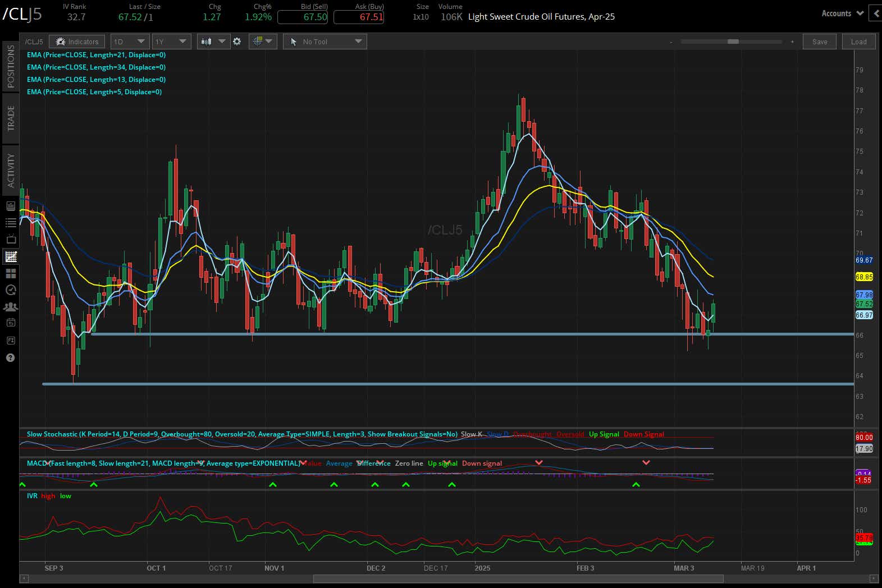
Task: Click the /CLJ5 chart tab label
Action: [34, 42]
